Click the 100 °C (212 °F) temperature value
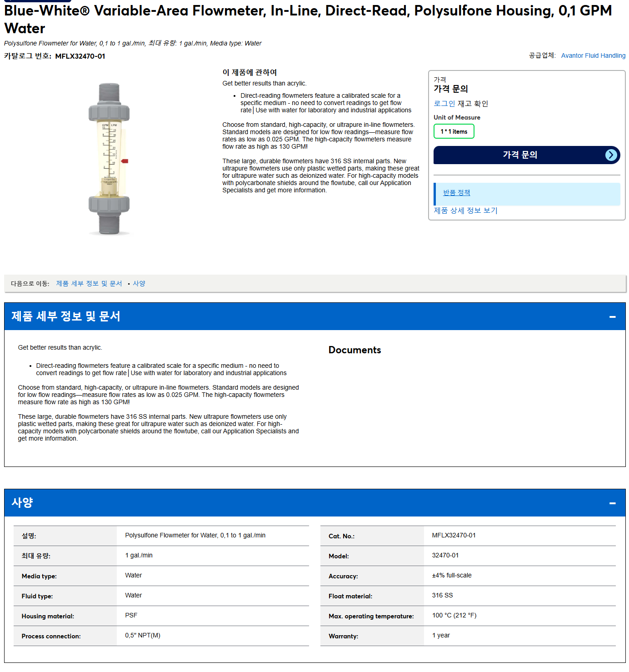629x672 pixels. pos(454,615)
